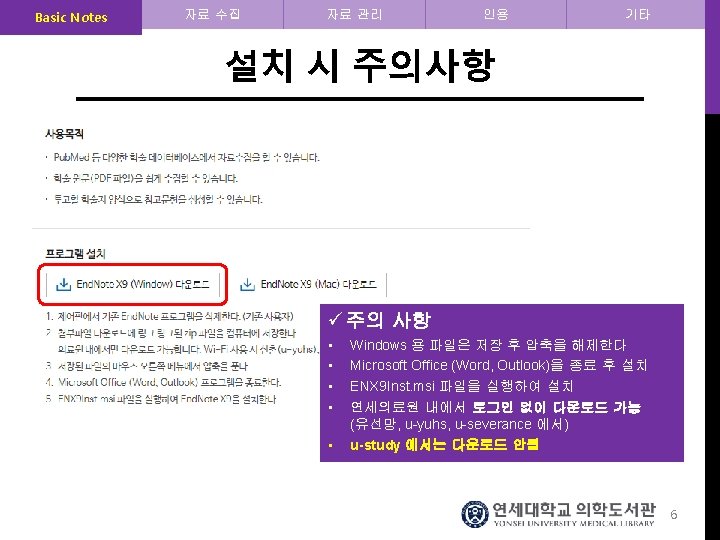Click the 로그인 없이 다운로드 가능 note
This screenshot has width=720, height=540.
[x=495, y=407]
